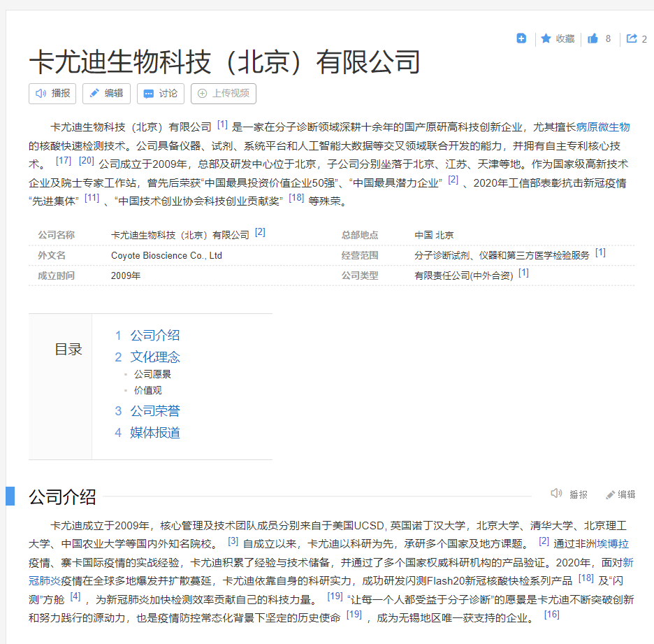Click the thumbs-up like icon
Screen dimensions: 654x644
[593, 39]
